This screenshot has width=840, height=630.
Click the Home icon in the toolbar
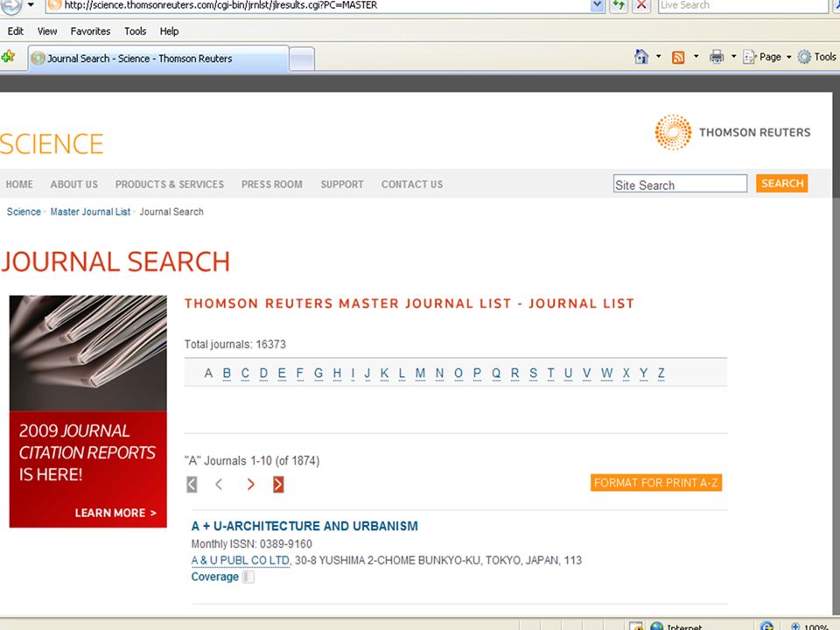(x=641, y=57)
